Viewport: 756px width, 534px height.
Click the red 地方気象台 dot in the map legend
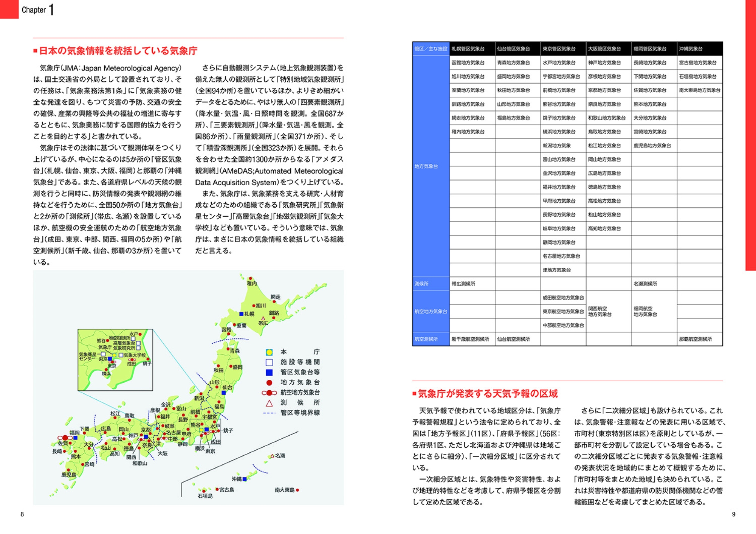point(269,383)
